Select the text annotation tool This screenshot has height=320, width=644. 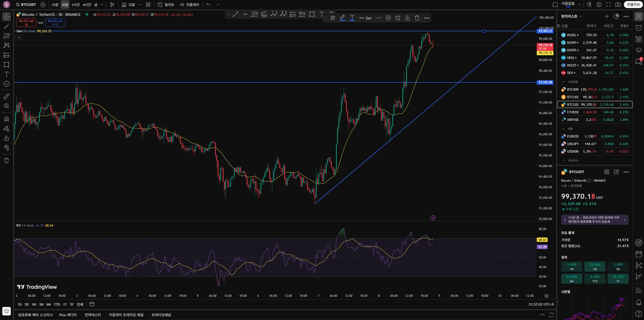click(6, 74)
